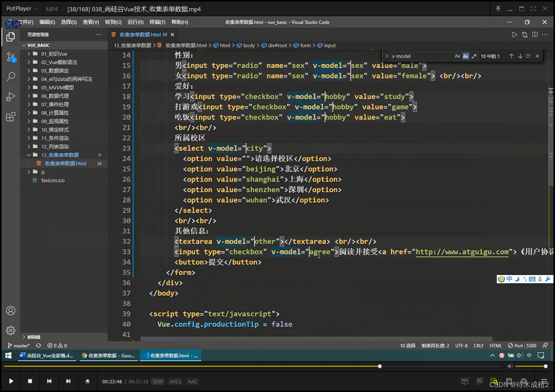Screen dimensions: 555x392
Task: Expand the 05_MVVM模型 folder
Action: pyautogui.click(x=29, y=88)
